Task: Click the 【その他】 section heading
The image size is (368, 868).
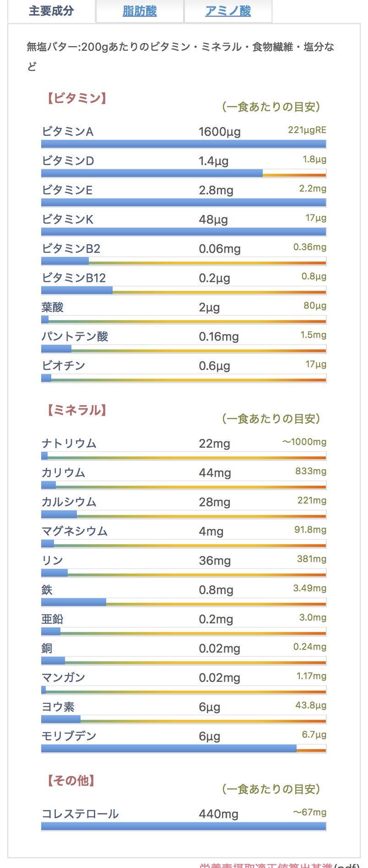Action: pyautogui.click(x=71, y=781)
